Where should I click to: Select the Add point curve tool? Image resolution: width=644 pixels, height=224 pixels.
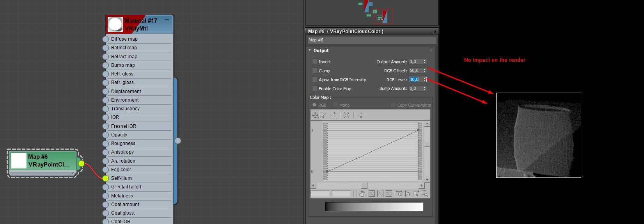tap(333, 115)
